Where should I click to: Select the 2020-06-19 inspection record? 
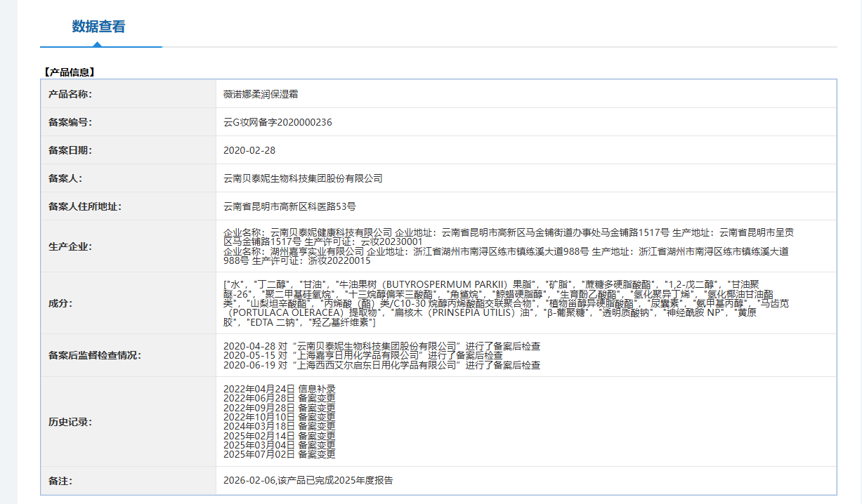(381, 365)
